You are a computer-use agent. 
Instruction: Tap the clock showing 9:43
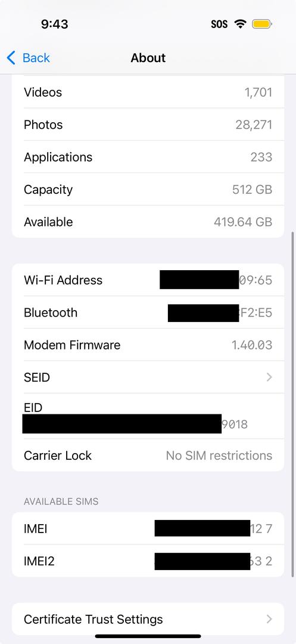[55, 24]
